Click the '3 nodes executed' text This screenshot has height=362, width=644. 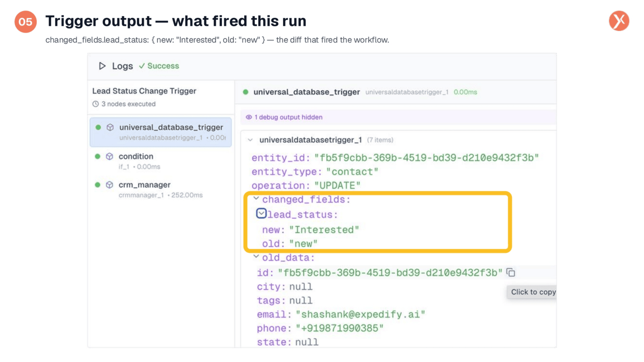point(128,104)
